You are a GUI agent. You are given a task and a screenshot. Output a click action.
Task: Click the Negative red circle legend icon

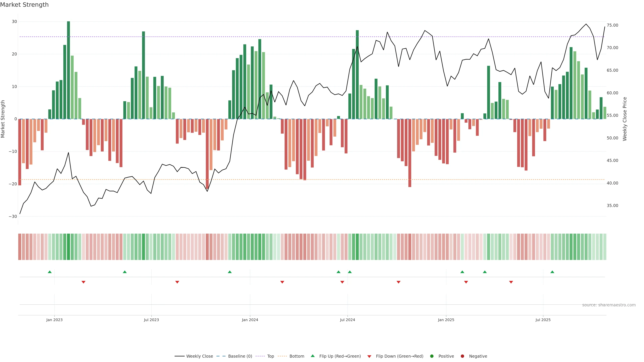tap(462, 356)
